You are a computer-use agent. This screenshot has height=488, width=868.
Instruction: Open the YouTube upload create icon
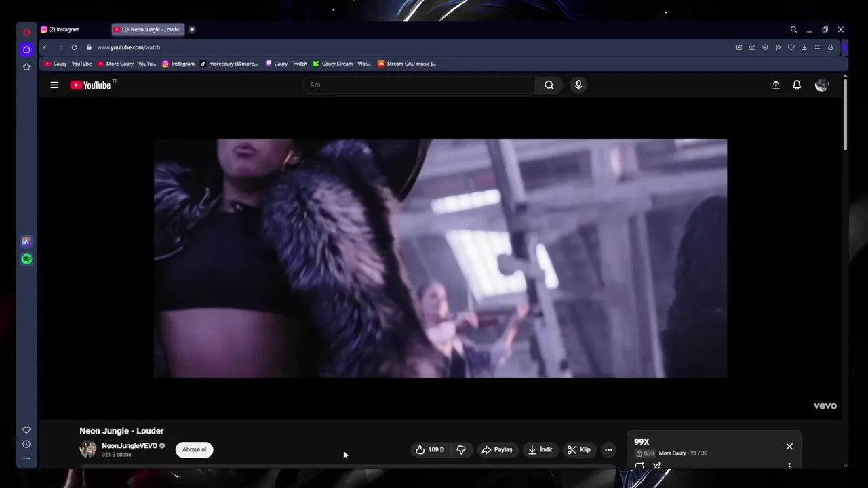click(x=776, y=85)
